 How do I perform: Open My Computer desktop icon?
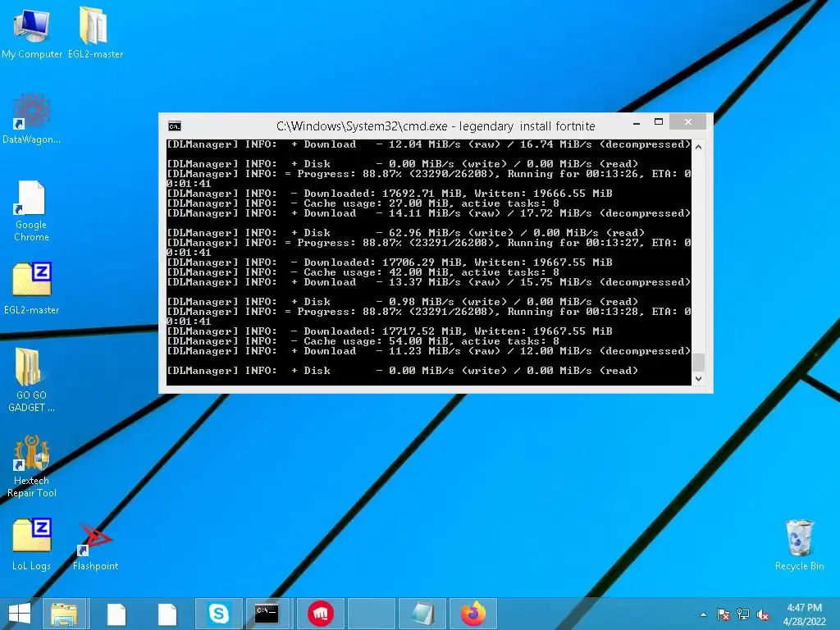click(x=32, y=32)
